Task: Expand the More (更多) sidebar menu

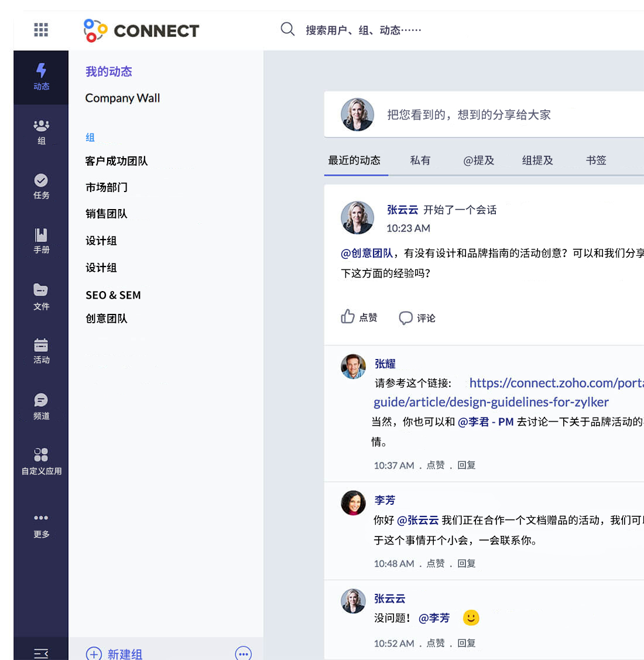Action: [41, 524]
